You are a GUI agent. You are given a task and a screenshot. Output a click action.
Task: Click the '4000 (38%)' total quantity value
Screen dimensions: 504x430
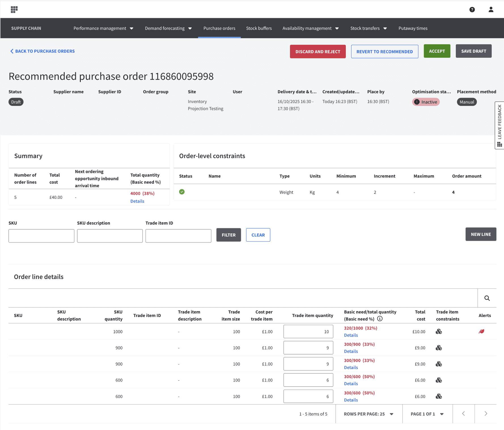[x=142, y=193]
